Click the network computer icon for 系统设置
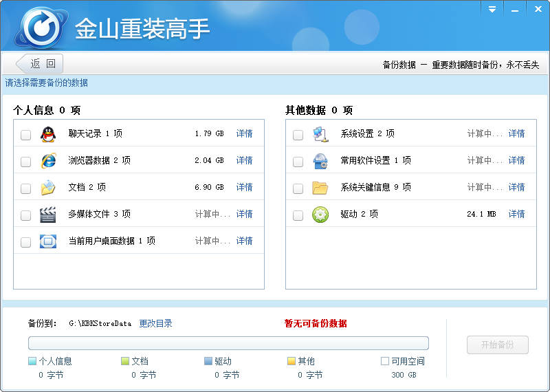The width and height of the screenshot is (550, 392). tap(320, 134)
